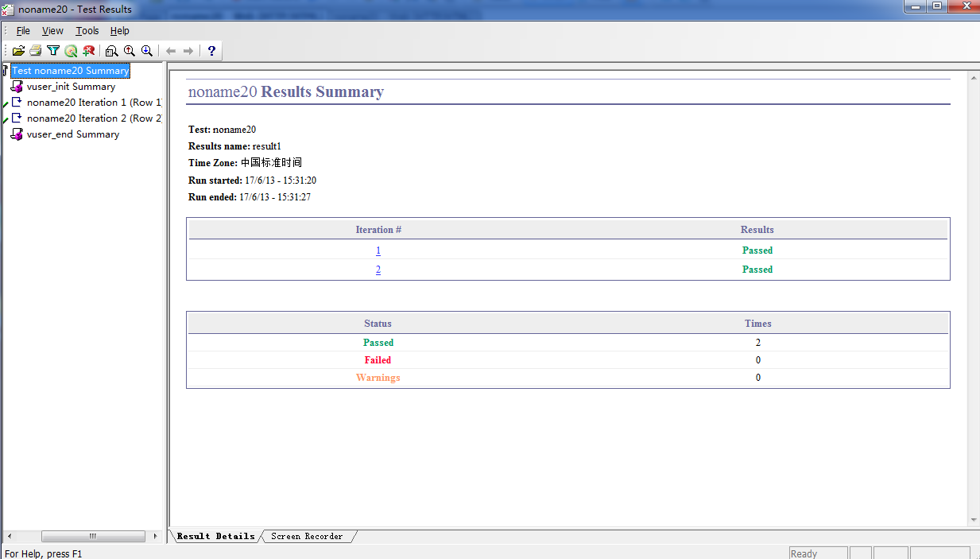Click the tree pane scroll-right arrow
Image resolution: width=980 pixels, height=559 pixels.
click(x=155, y=536)
